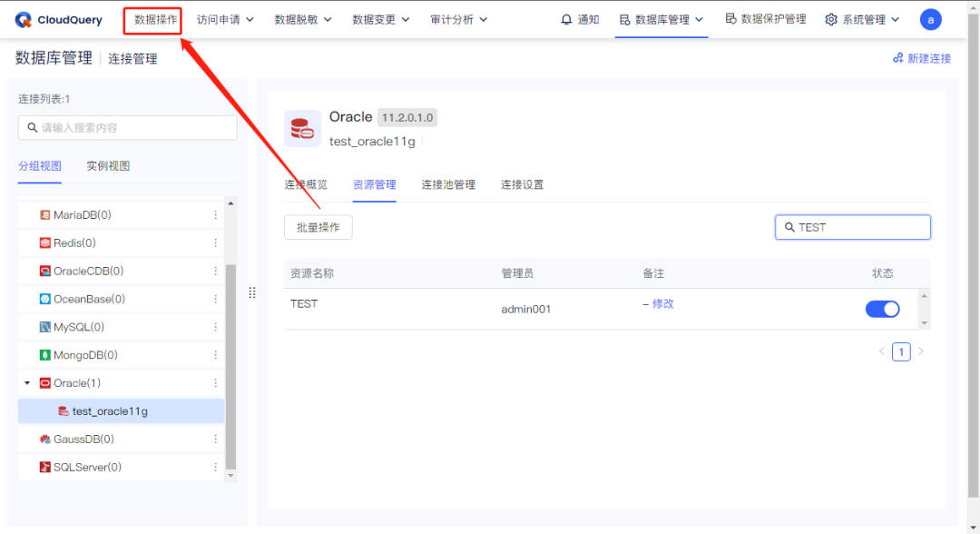Collapse the Oracle(1) tree group
980x534 pixels.
pos(27,383)
